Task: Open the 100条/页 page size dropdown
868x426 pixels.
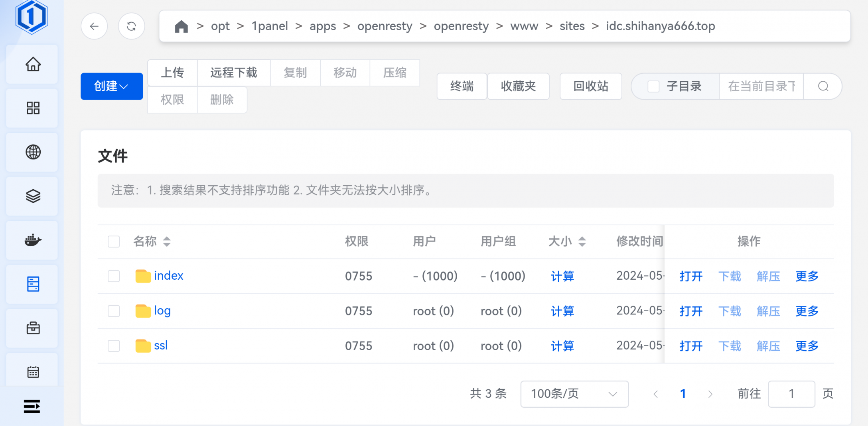Action: 574,394
